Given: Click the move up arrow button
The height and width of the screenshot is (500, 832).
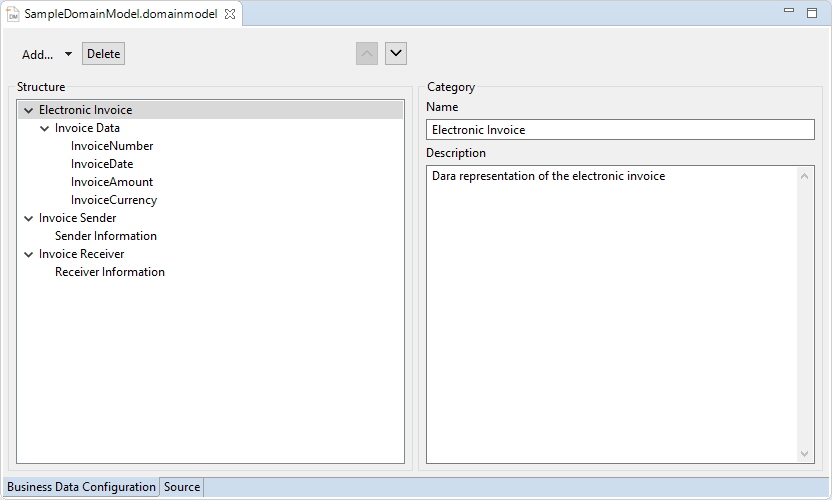Looking at the screenshot, I should point(367,54).
